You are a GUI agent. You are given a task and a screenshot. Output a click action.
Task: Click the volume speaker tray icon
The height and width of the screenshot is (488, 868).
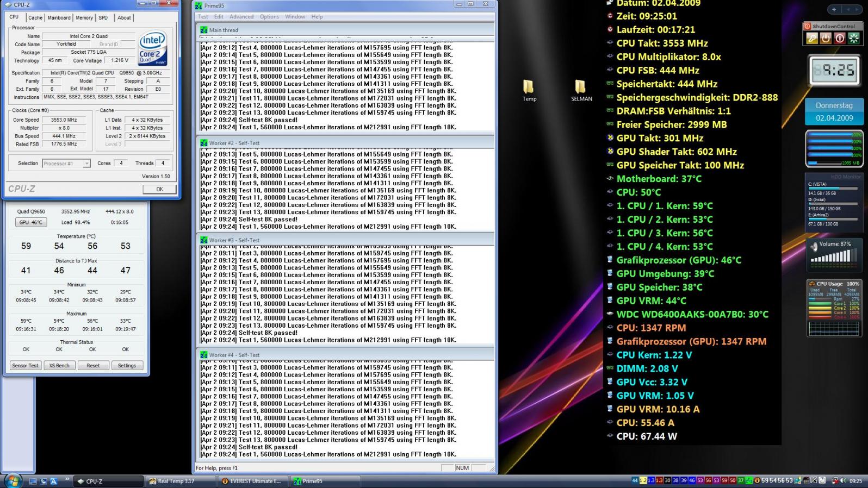(843, 480)
